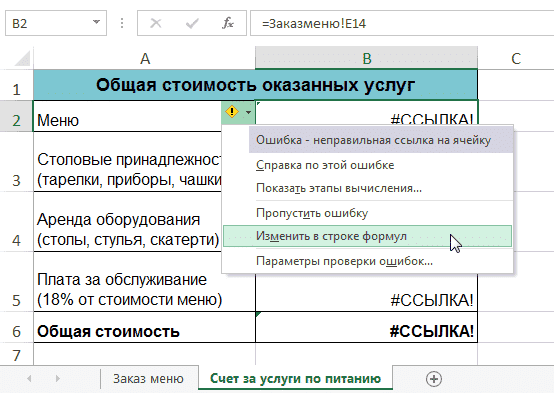The height and width of the screenshot is (393, 554).
Task: Select row 3 header
Action: 17,162
